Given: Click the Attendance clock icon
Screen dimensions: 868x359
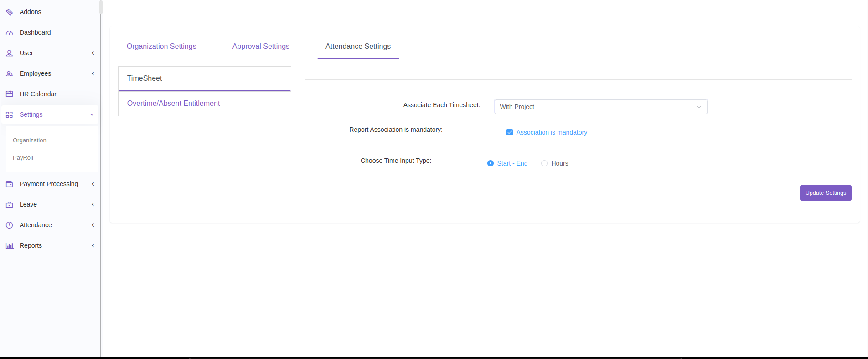Looking at the screenshot, I should point(9,225).
